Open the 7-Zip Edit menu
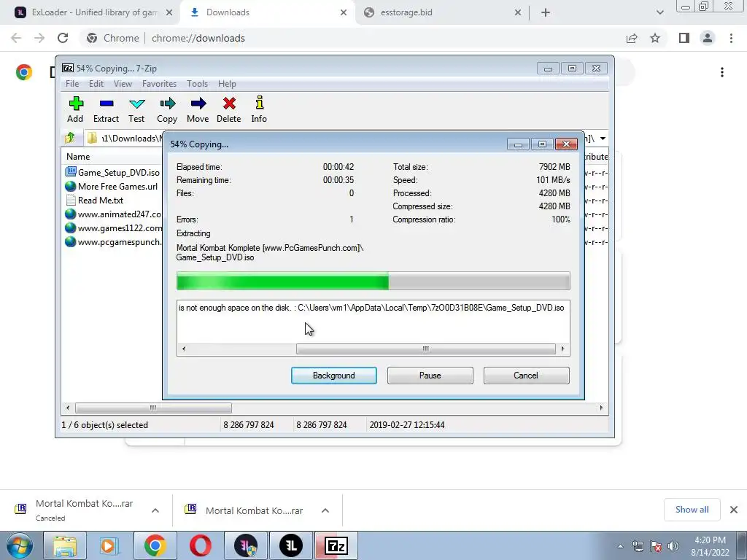 point(96,84)
